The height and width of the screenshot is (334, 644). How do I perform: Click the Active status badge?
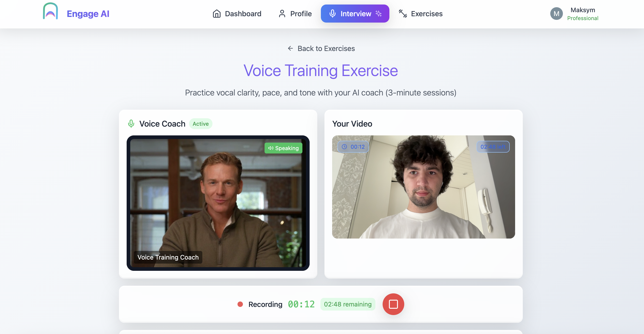201,124
